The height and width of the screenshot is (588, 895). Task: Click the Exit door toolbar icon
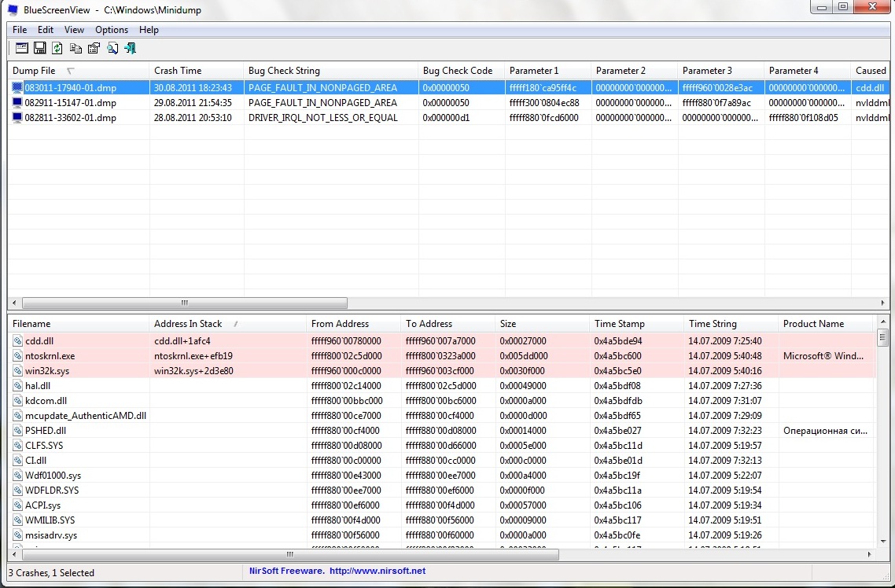131,49
